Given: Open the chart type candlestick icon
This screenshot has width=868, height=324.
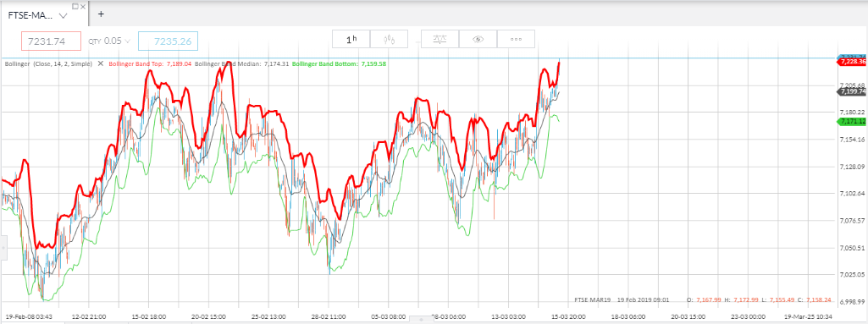Looking at the screenshot, I should [x=390, y=39].
